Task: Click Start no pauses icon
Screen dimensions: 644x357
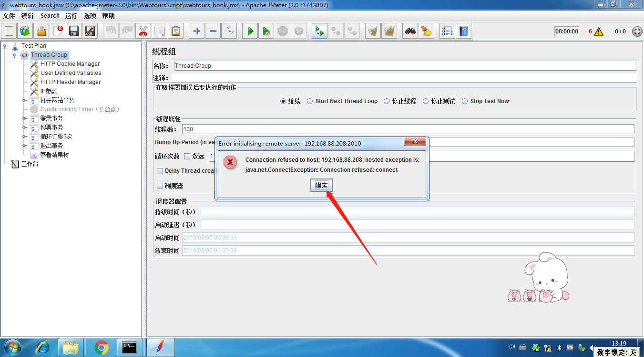Action: click(x=266, y=31)
